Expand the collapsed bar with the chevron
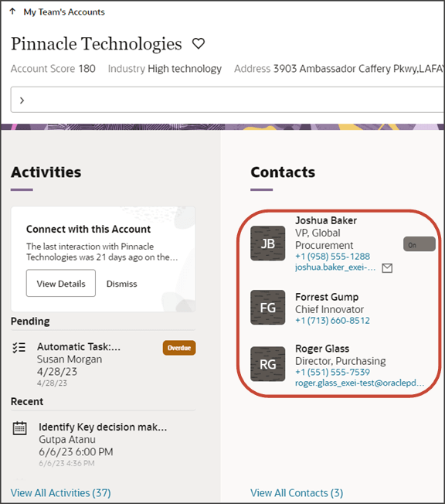This screenshot has height=504, width=445. [22, 100]
